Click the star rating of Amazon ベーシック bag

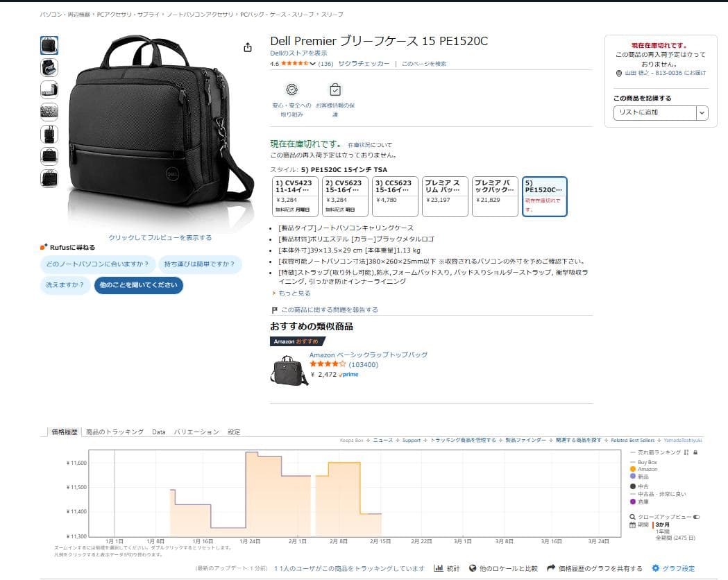click(x=328, y=364)
